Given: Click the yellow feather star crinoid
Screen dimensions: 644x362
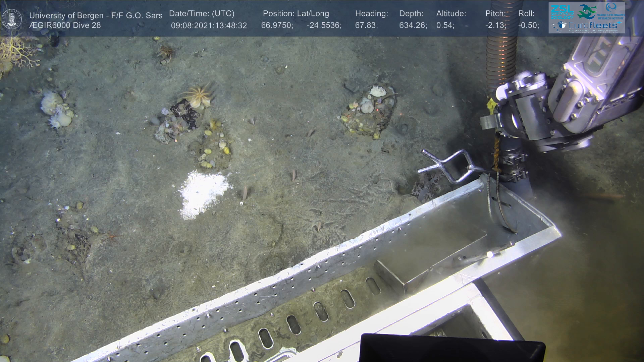Looking at the screenshot, I should 198,97.
